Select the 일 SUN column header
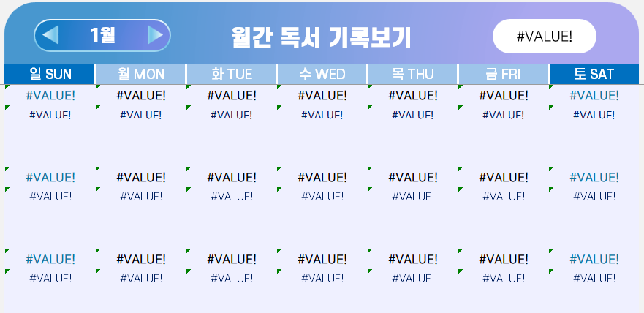This screenshot has width=644, height=313. click(50, 74)
